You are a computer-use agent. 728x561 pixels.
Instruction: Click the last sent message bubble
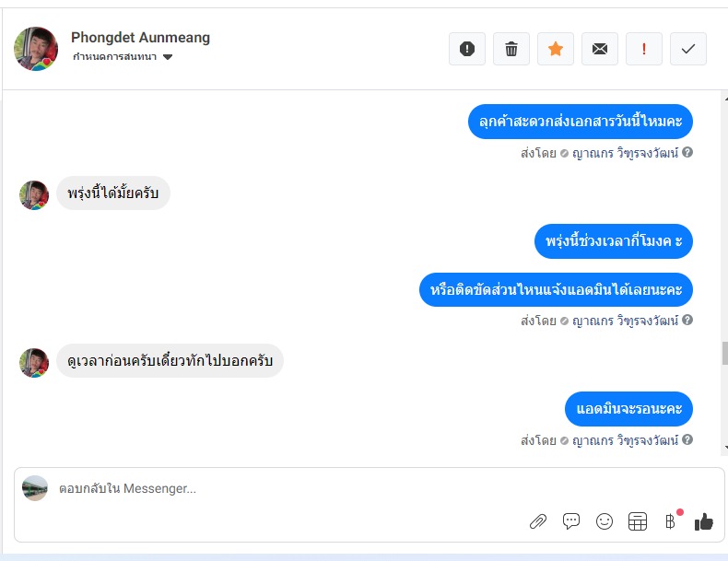(628, 408)
